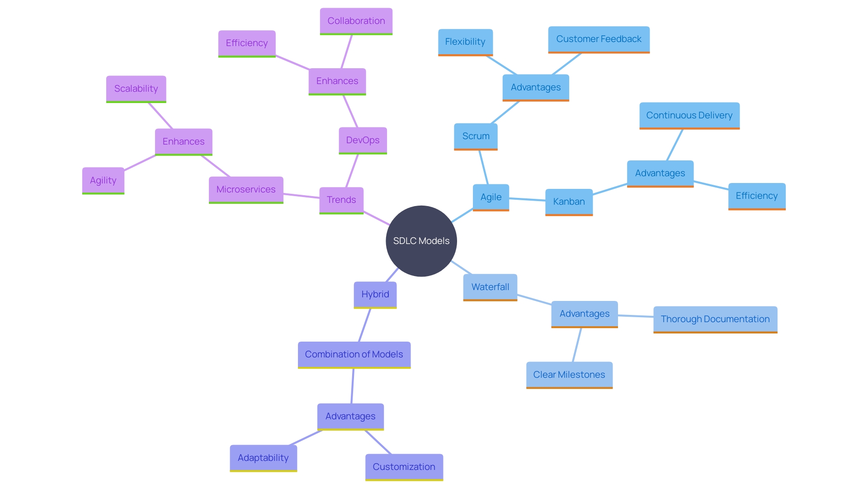Click the Trends branch node
This screenshot has height=488, width=868.
click(x=341, y=200)
